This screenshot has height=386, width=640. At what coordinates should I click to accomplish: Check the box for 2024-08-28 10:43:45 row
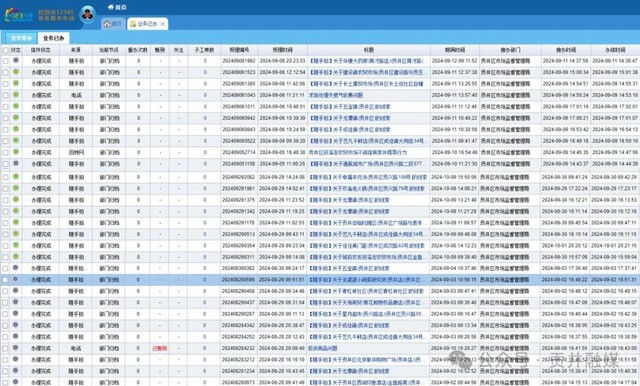[x=5, y=371]
